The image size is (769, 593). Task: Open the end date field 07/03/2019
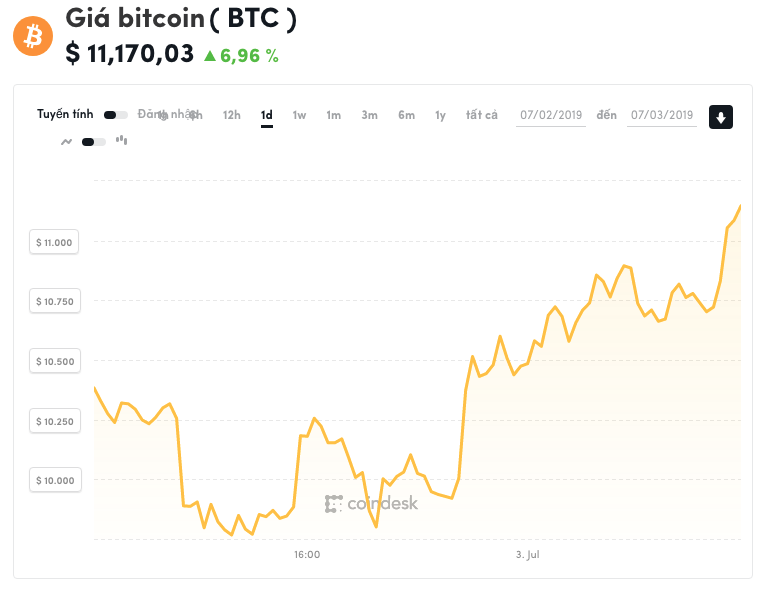(x=662, y=115)
